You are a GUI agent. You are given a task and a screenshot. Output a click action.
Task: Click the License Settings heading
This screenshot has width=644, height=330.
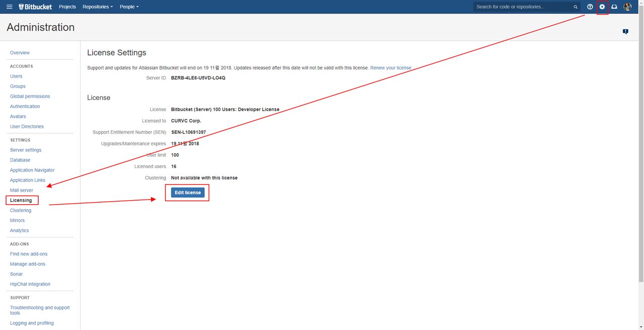point(117,53)
